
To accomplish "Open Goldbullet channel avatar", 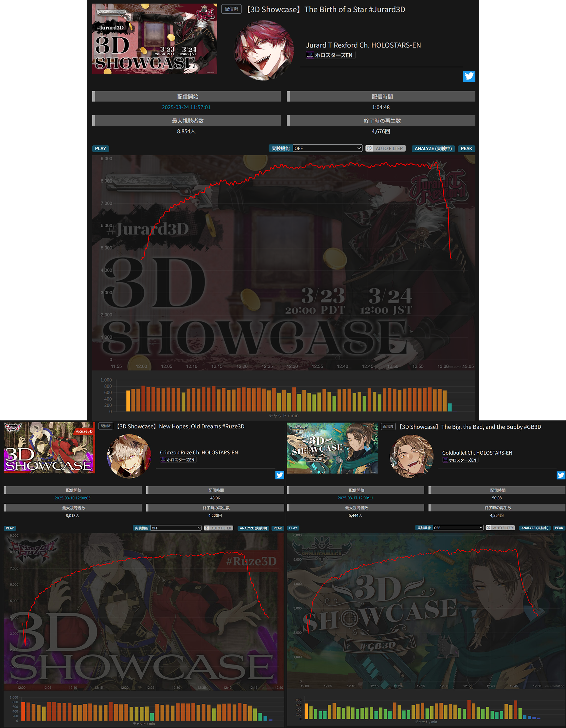I will (x=412, y=456).
